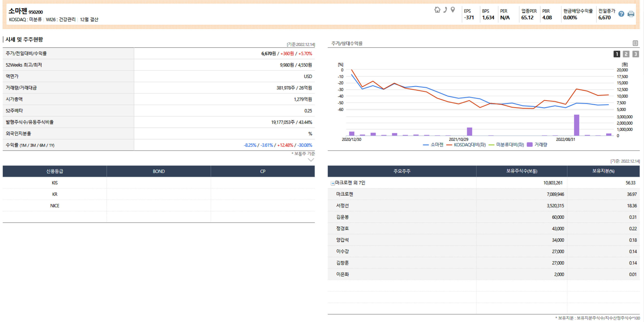The height and width of the screenshot is (322, 644).
Task: Switch to chart tab 2
Action: 626,54
